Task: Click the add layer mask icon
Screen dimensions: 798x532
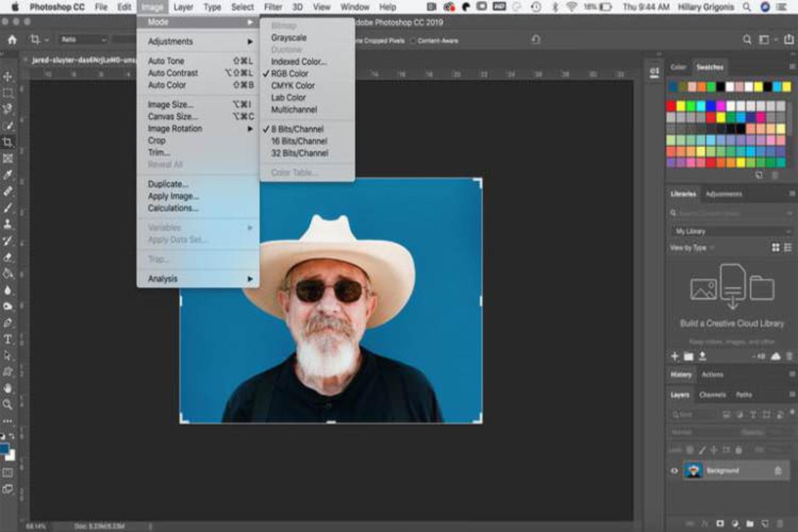Action: (x=720, y=524)
